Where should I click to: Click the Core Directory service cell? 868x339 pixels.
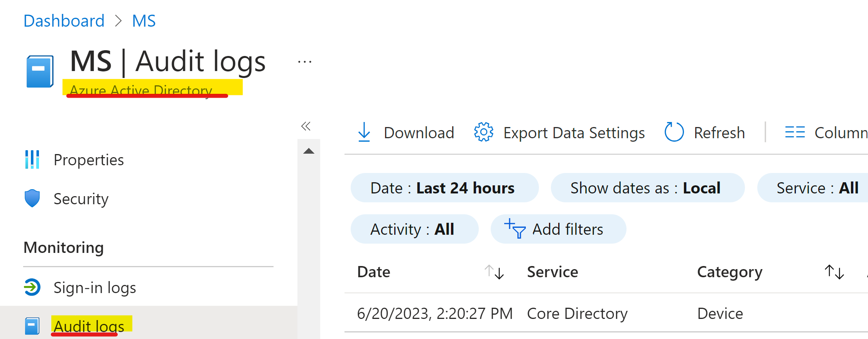coord(577,313)
